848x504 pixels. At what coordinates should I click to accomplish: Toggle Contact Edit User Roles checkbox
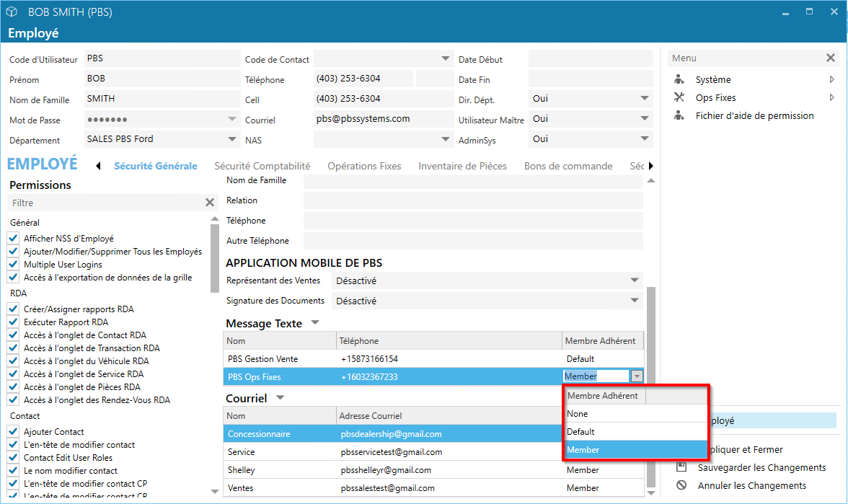(13, 457)
